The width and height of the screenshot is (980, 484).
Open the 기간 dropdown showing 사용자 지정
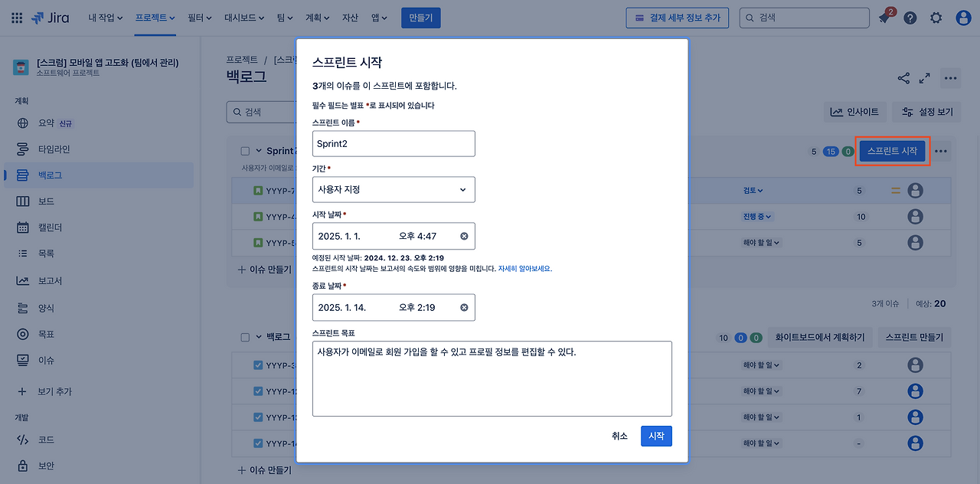pyautogui.click(x=394, y=189)
